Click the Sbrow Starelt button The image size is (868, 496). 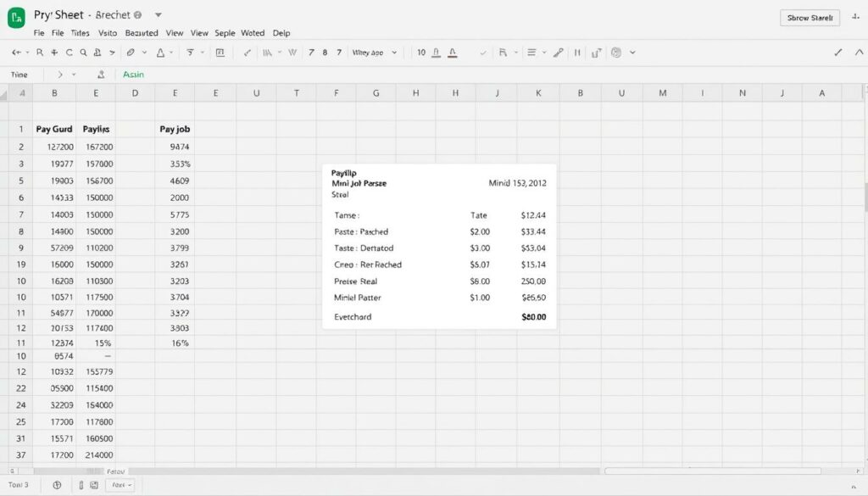[810, 18]
